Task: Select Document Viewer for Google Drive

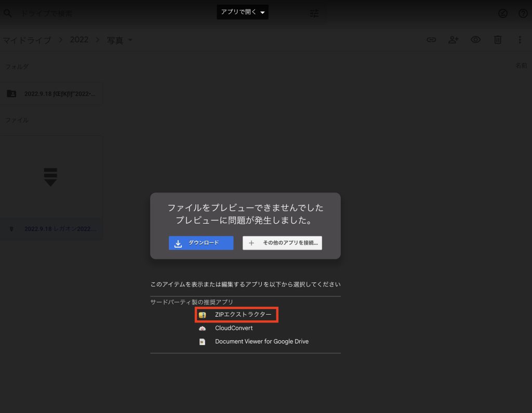Action: [261, 342]
